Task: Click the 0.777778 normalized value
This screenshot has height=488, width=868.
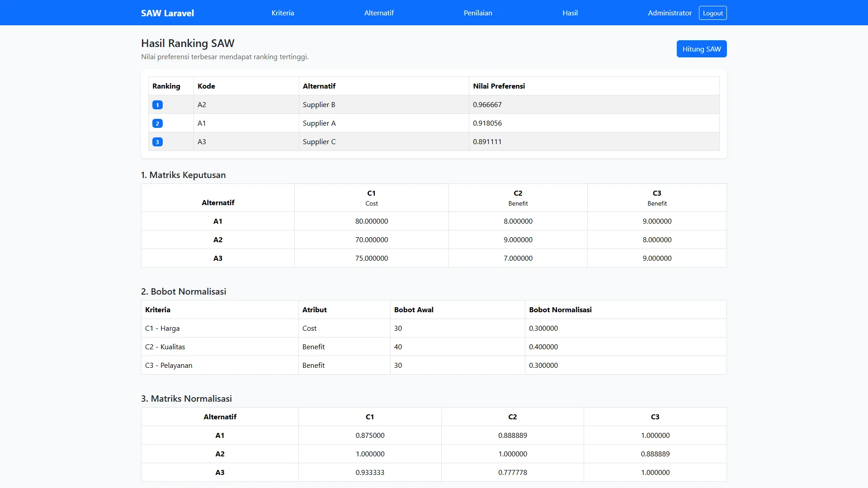Action: pyautogui.click(x=513, y=472)
